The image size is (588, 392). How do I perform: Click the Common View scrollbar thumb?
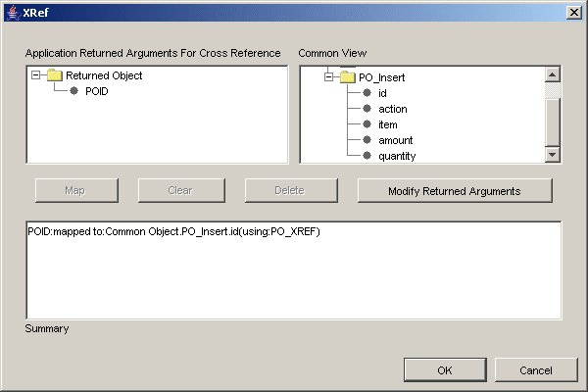click(553, 122)
